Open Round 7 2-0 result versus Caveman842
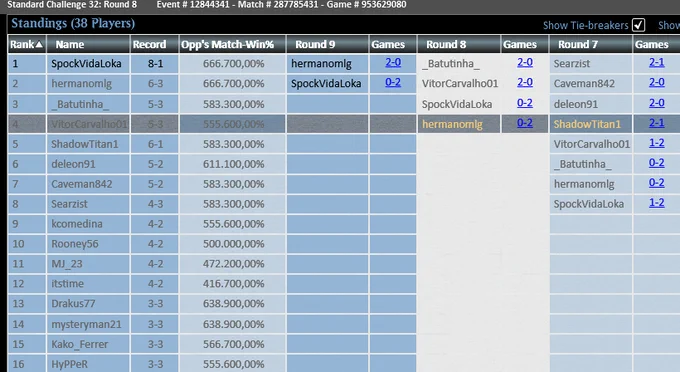680x372 pixels. pyautogui.click(x=657, y=82)
